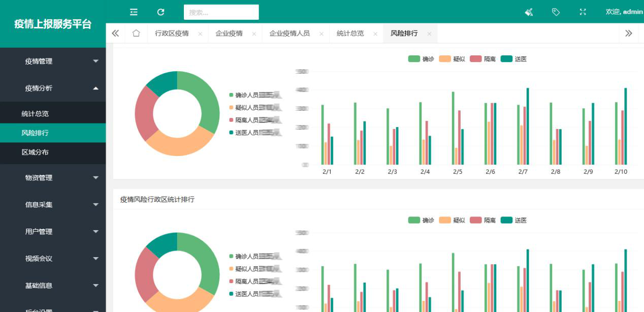This screenshot has height=312, width=644.
Task: Close the 风险排行 tab
Action: 429,34
